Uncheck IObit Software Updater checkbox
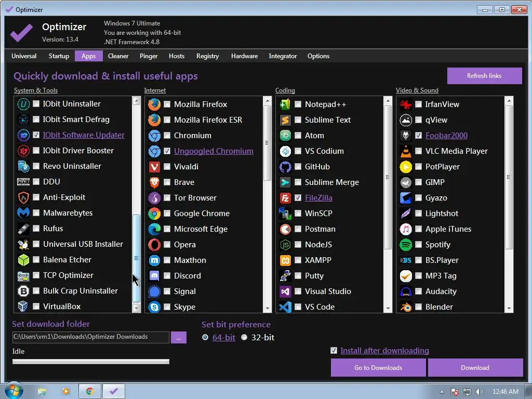Image resolution: width=532 pixels, height=399 pixels. pos(36,135)
